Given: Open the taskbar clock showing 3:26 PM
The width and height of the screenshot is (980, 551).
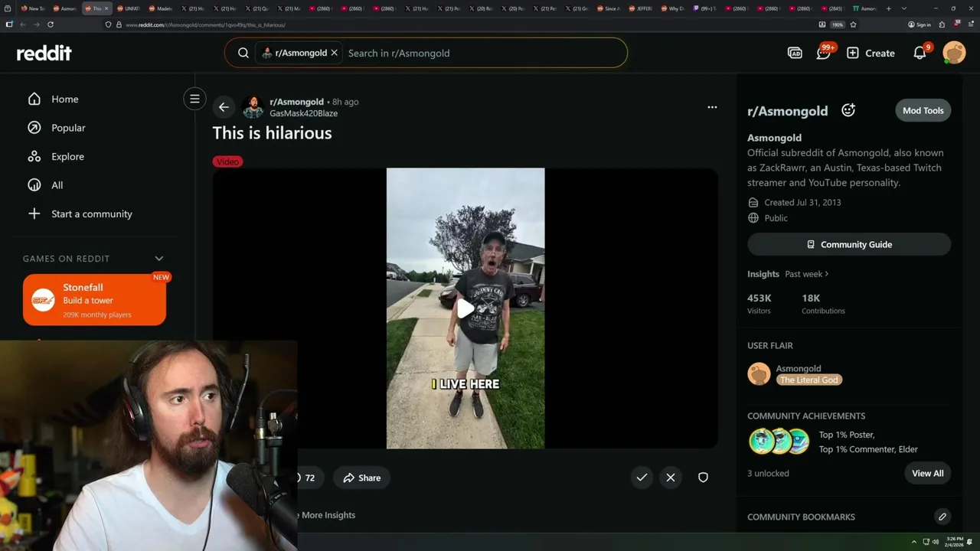Looking at the screenshot, I should (x=953, y=542).
